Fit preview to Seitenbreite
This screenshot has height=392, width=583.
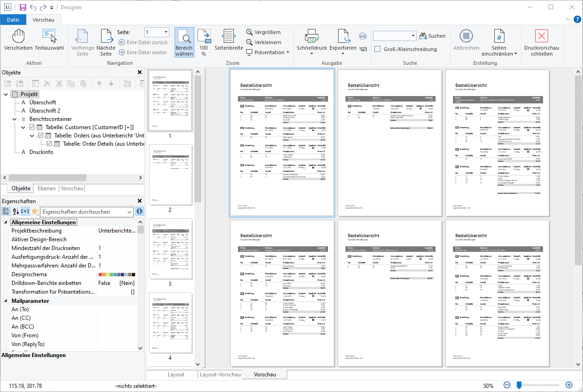click(228, 40)
